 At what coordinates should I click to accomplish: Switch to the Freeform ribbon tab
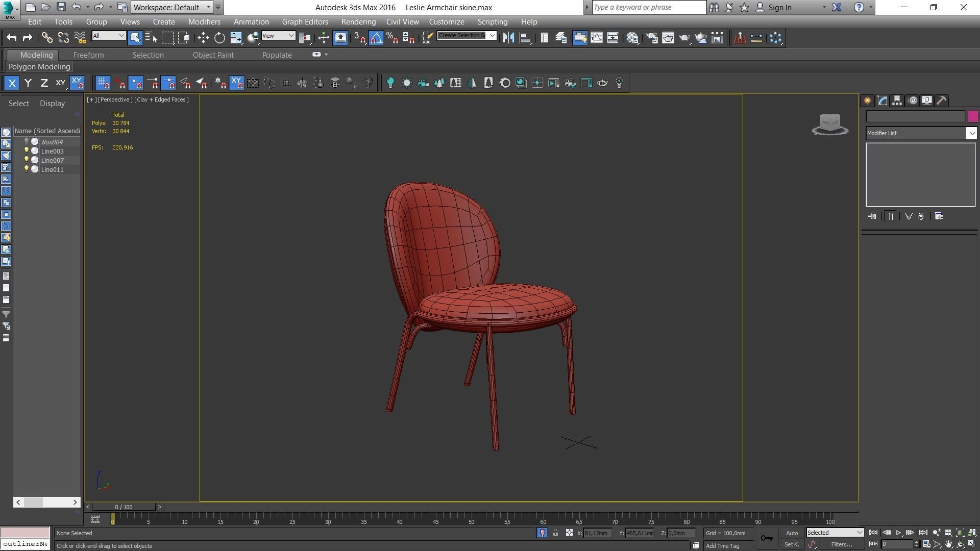point(88,55)
